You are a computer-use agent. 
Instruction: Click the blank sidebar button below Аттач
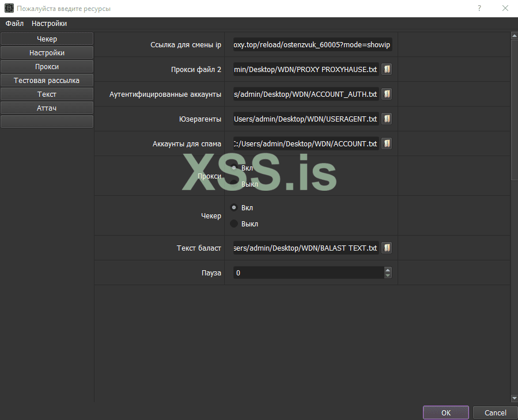click(x=47, y=122)
